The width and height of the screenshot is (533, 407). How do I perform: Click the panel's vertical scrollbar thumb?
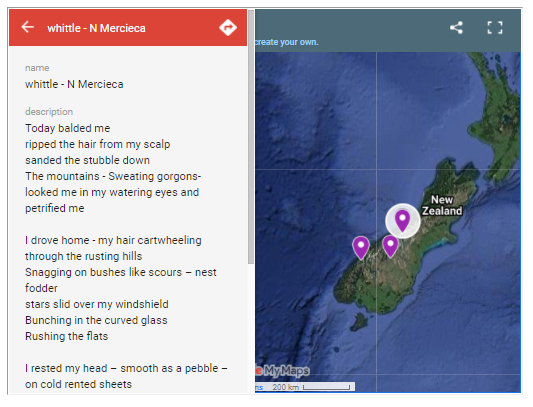click(251, 137)
